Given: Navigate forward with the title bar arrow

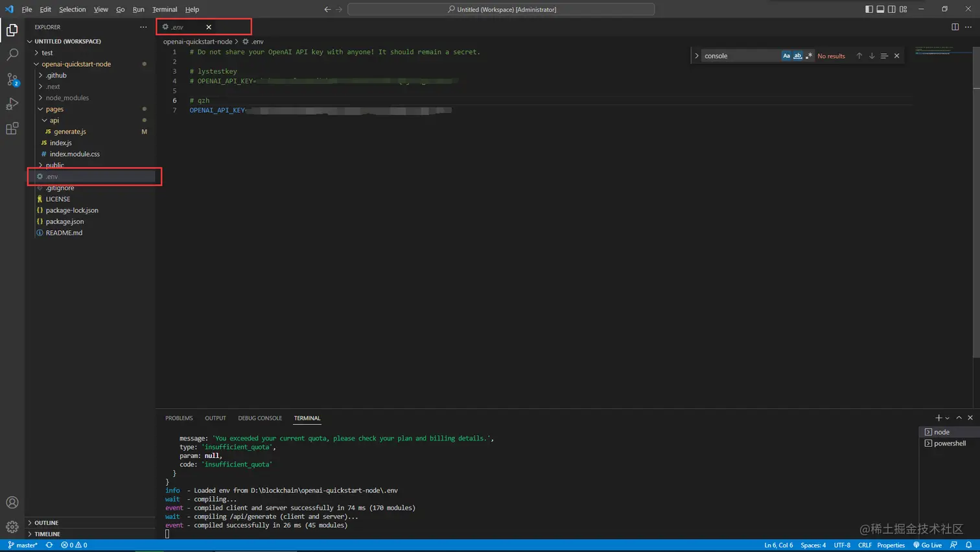Looking at the screenshot, I should [x=339, y=9].
